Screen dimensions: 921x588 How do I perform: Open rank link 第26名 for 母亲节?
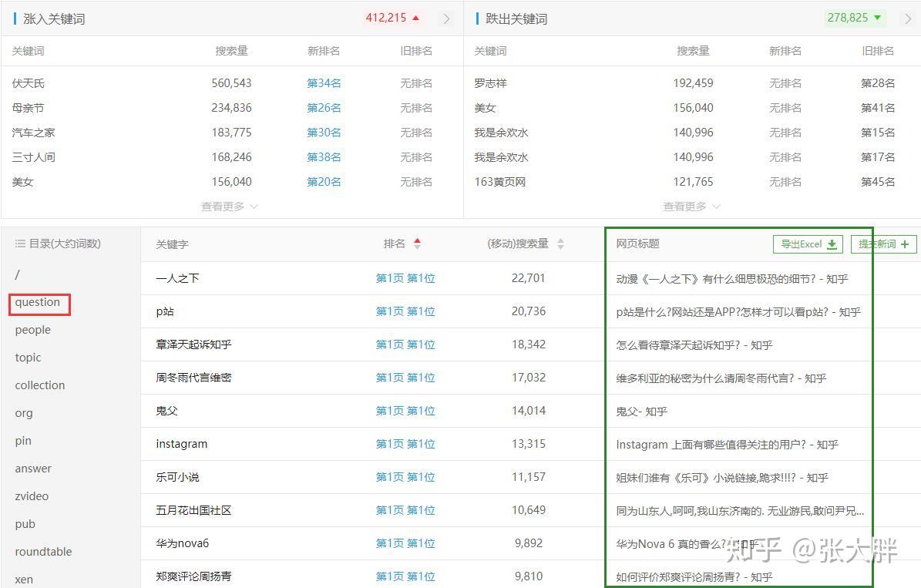pyautogui.click(x=324, y=108)
